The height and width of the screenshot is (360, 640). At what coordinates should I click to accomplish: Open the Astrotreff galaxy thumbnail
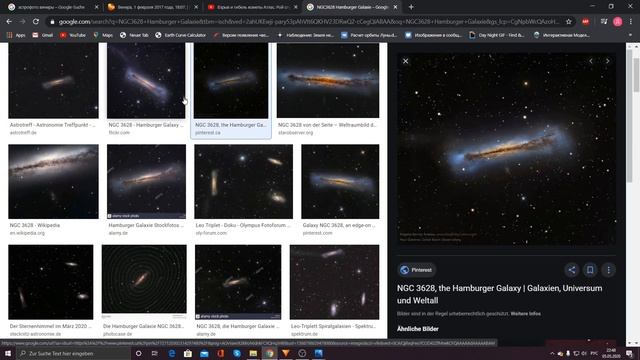click(53, 81)
